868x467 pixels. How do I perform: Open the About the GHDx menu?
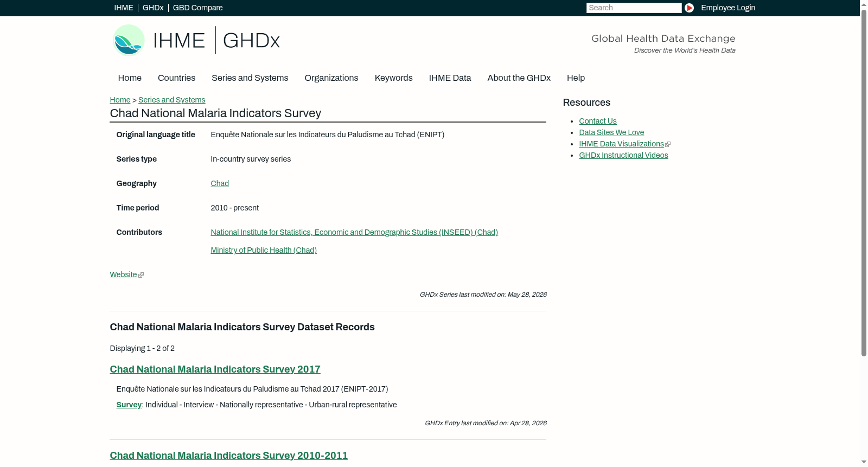tap(519, 78)
